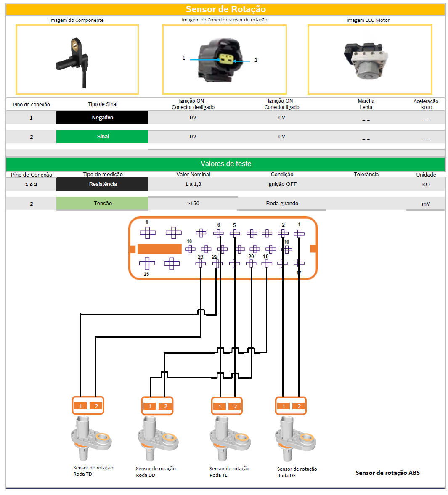
Task: Click pin 23 on the ECU connector
Action: (x=201, y=264)
